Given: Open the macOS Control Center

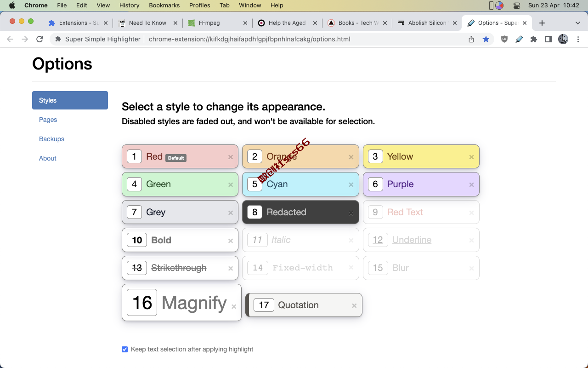Looking at the screenshot, I should pos(517,6).
